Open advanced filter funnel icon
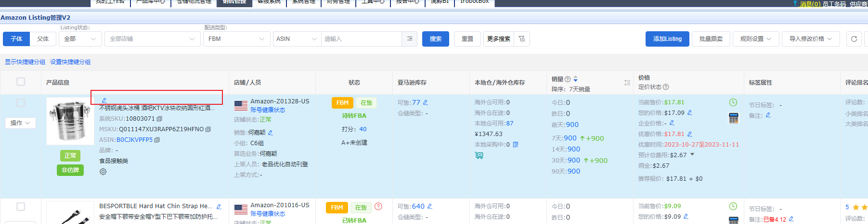868x224 pixels. 522,39
